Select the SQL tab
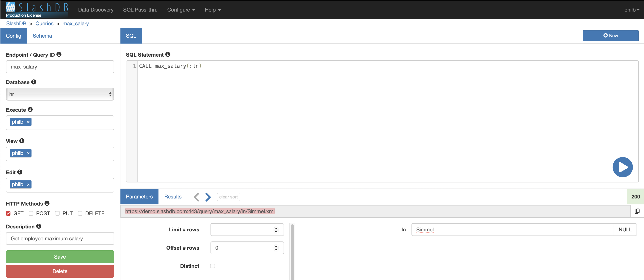 (x=131, y=36)
